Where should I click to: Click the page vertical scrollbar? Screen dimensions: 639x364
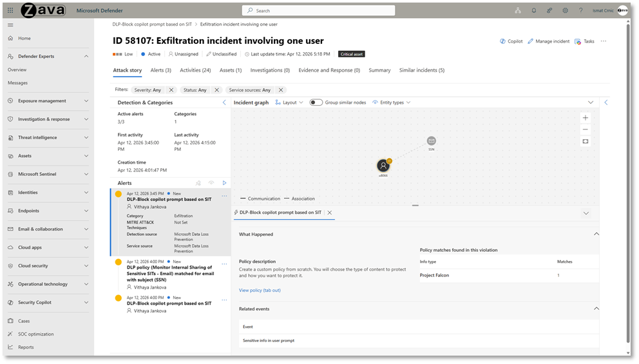tap(628, 182)
